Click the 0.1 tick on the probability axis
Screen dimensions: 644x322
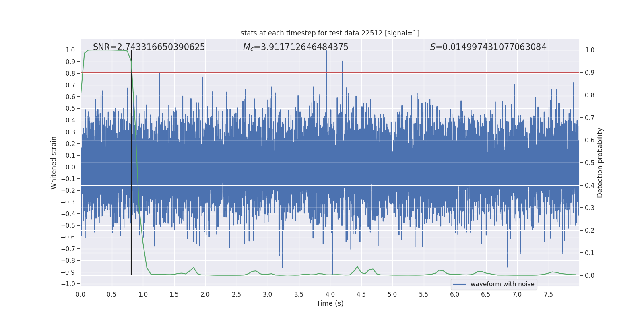tap(590, 253)
